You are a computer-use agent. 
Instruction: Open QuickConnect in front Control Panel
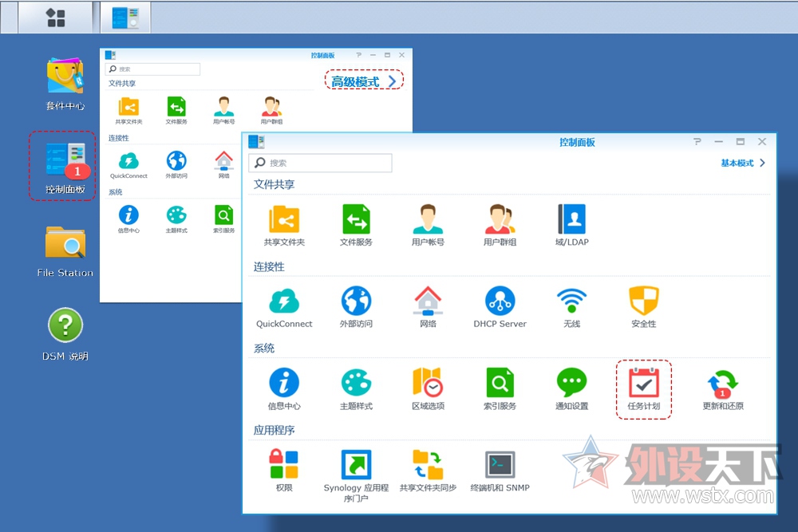[284, 307]
